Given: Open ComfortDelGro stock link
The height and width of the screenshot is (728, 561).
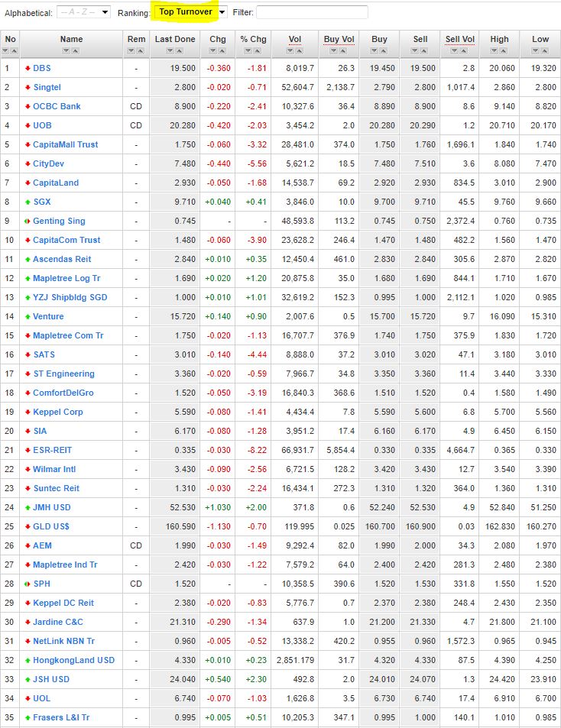Looking at the screenshot, I should coord(63,393).
